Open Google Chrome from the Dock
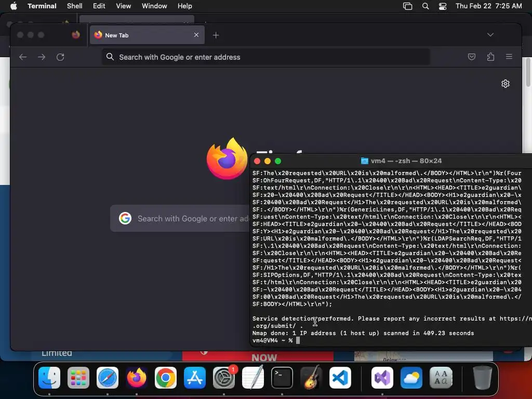Screen dimensions: 532x399 [166, 378]
